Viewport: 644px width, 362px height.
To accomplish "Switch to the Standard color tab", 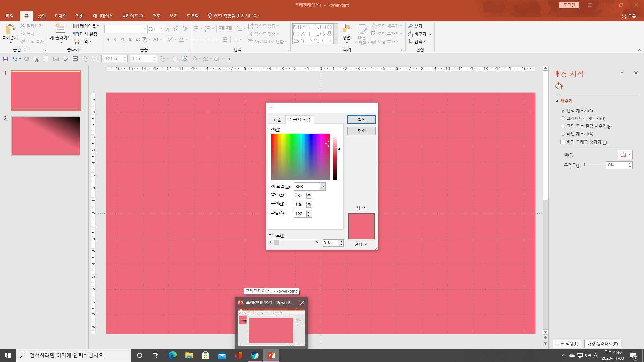I will coord(277,120).
